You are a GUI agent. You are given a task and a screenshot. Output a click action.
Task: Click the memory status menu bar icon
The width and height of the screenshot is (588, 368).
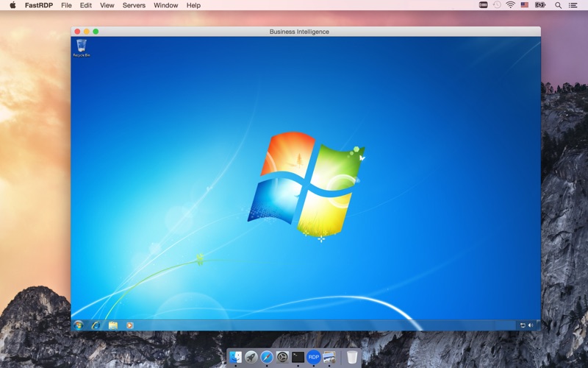click(484, 5)
